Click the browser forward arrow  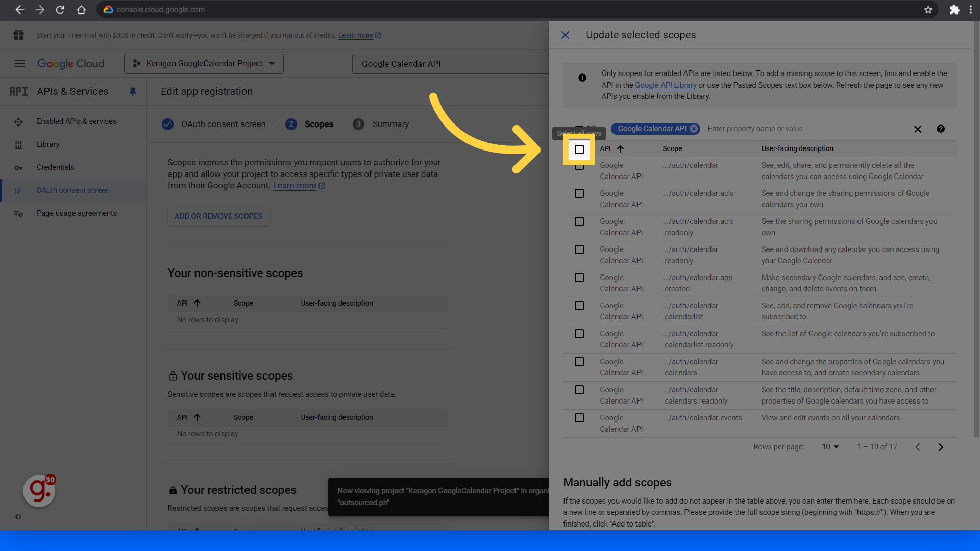click(x=40, y=10)
